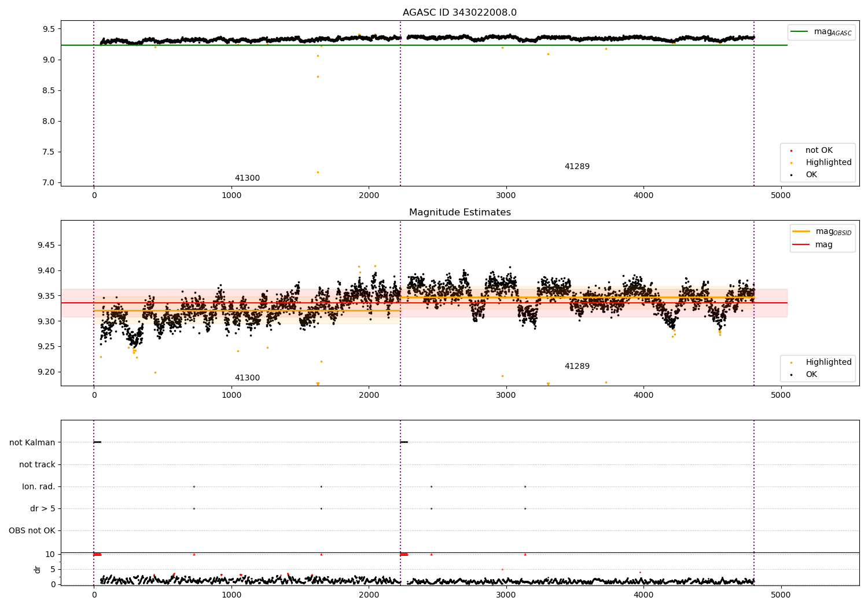
Task: Click the 'dr' y-axis label
Action: pyautogui.click(x=38, y=569)
